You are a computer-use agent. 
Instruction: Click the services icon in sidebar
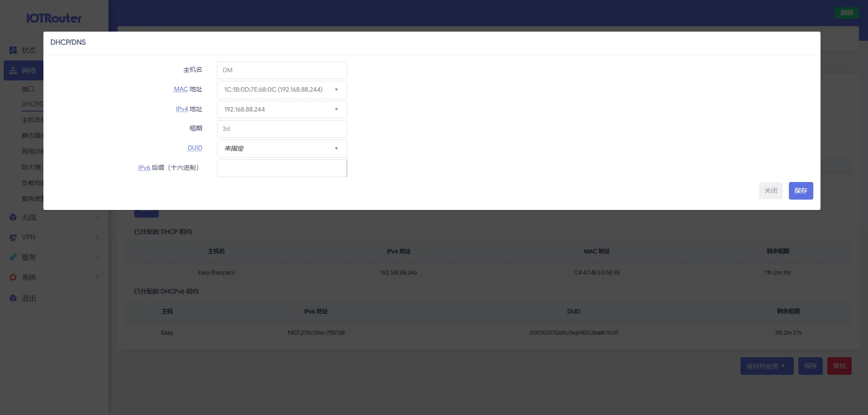13,257
